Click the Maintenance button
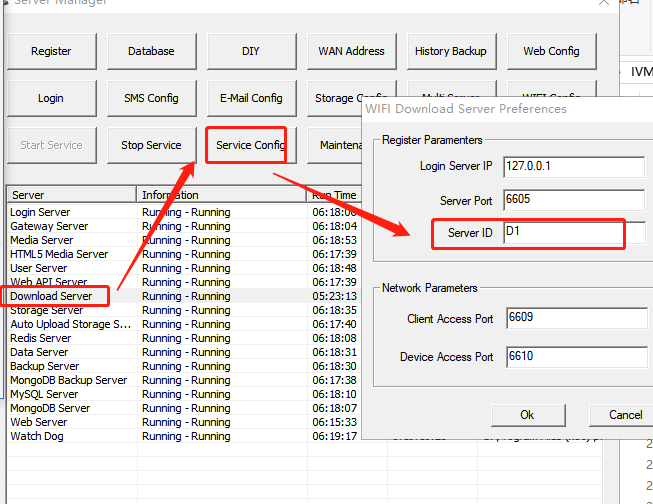Screen dimensions: 653x504 335,145
